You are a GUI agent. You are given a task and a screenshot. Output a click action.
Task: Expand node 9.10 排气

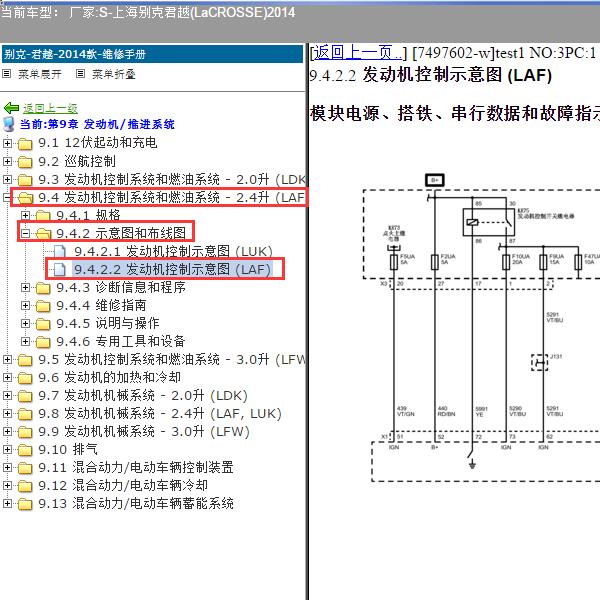click(7, 449)
